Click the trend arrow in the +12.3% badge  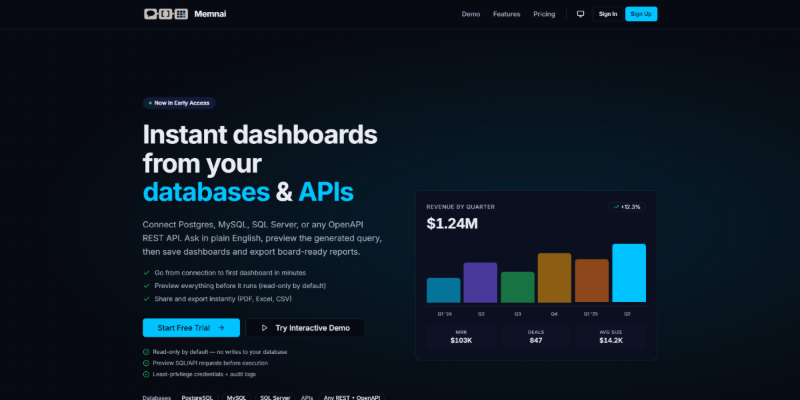616,207
